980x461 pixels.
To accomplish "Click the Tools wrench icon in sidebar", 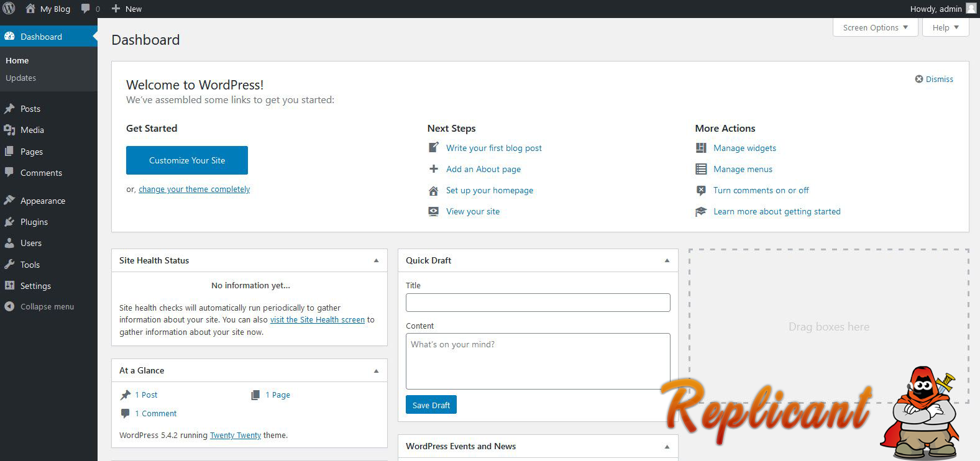I will (9, 265).
